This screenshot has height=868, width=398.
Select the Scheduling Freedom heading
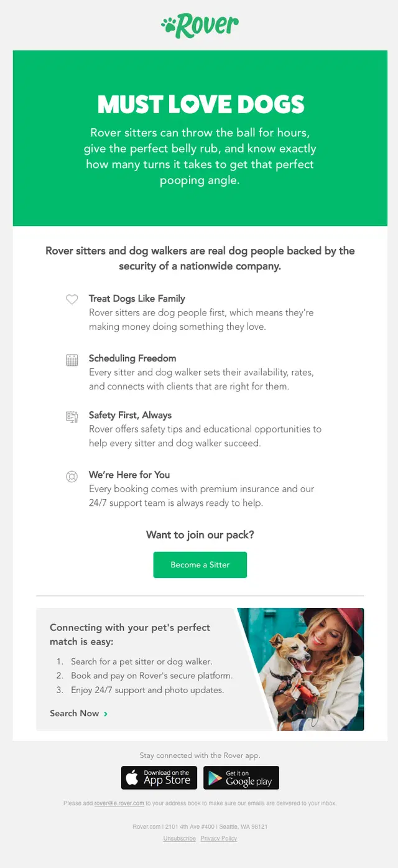click(x=132, y=358)
